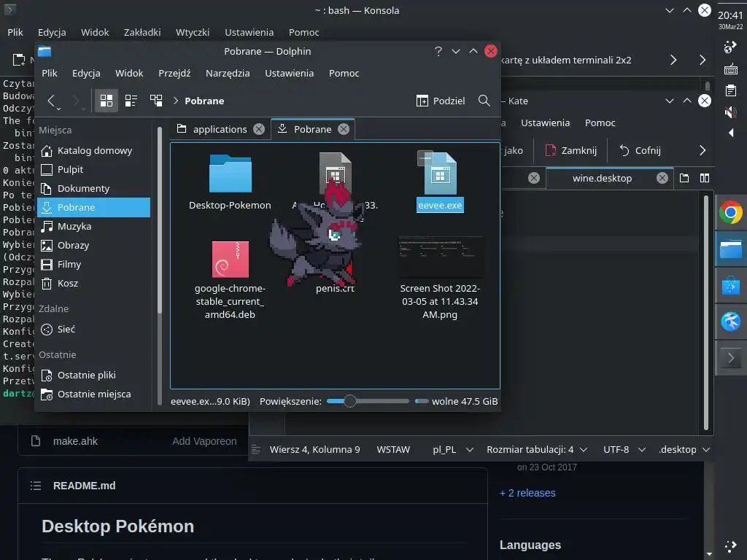Click Konsola new tab toolbar icon
The height and width of the screenshot is (560, 747).
pyautogui.click(x=18, y=60)
